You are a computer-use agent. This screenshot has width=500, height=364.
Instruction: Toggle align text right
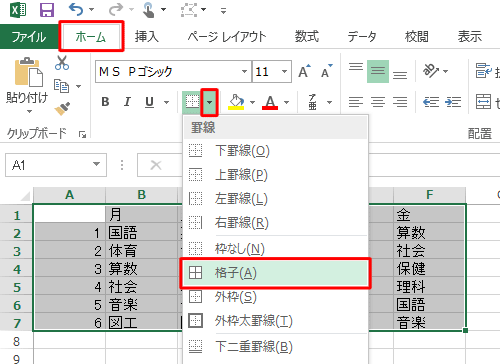pyautogui.click(x=400, y=102)
